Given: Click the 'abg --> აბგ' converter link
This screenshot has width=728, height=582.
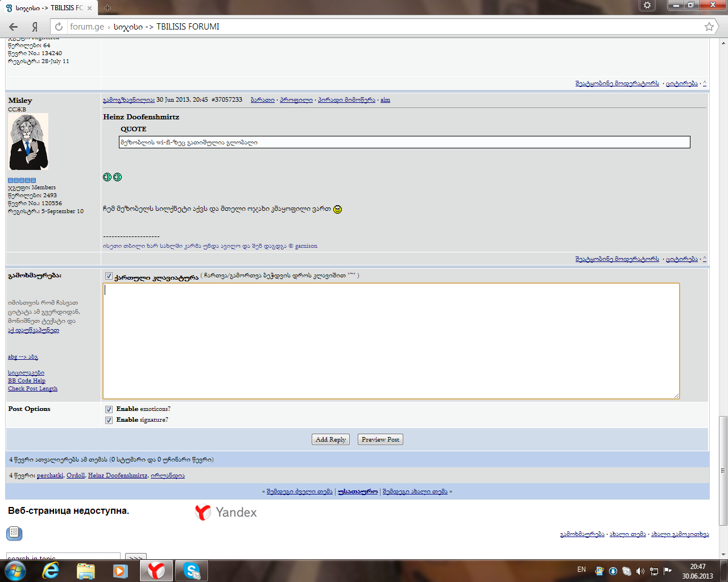Looking at the screenshot, I should 23,357.
